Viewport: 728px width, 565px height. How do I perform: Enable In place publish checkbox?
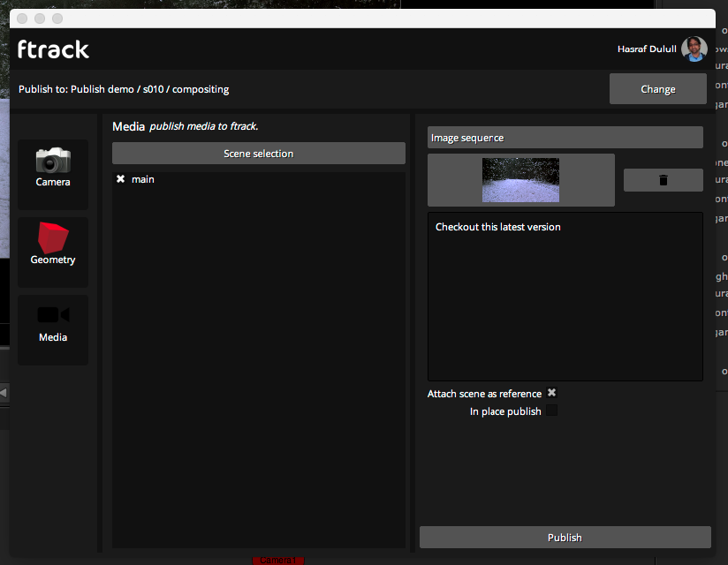pyautogui.click(x=551, y=411)
